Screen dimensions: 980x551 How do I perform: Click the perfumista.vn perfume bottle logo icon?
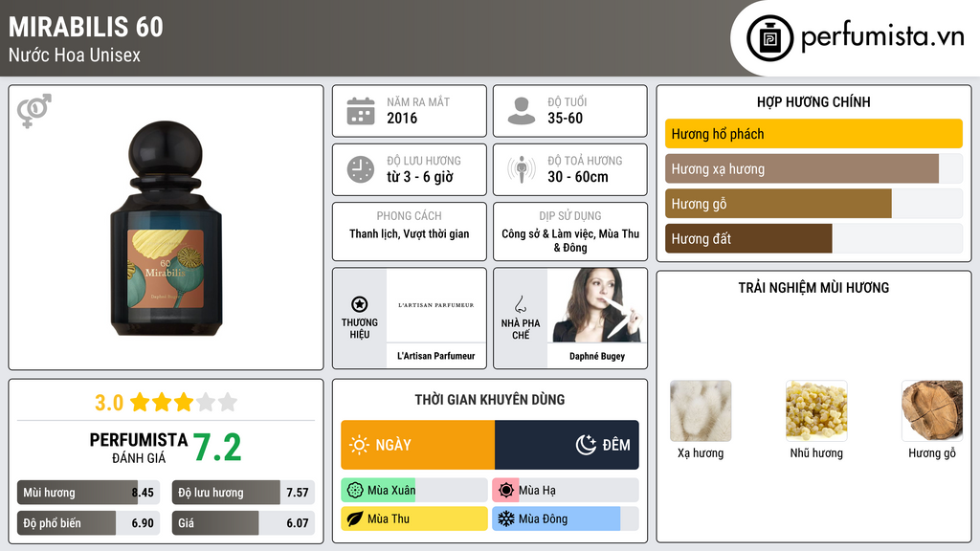(x=769, y=38)
